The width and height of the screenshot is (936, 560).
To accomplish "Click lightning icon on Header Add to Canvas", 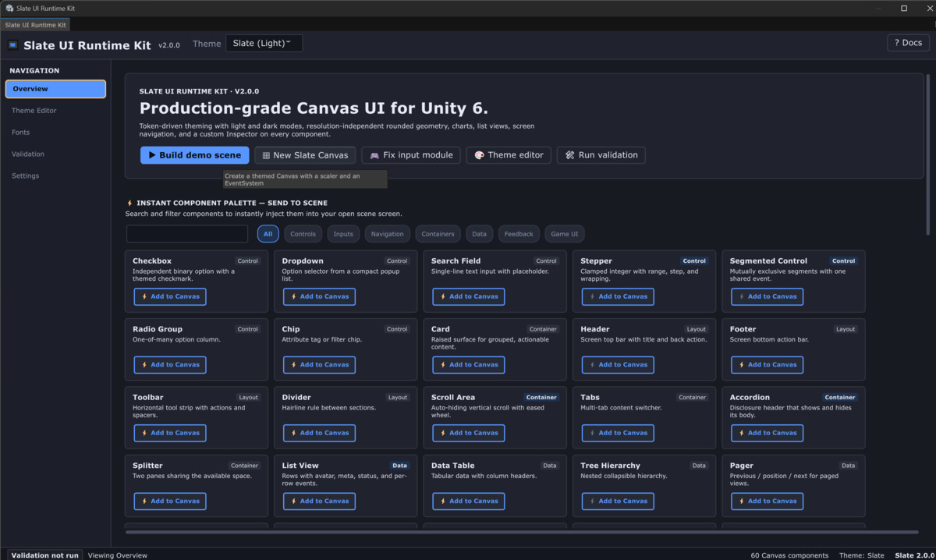I will (592, 365).
